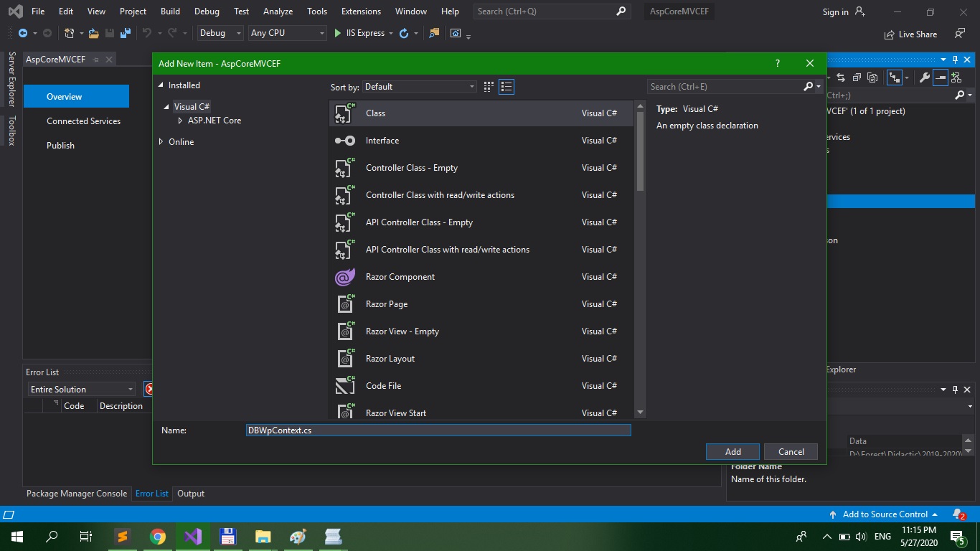980x551 pixels.
Task: Switch to Package Manager Console tab
Action: (77, 494)
